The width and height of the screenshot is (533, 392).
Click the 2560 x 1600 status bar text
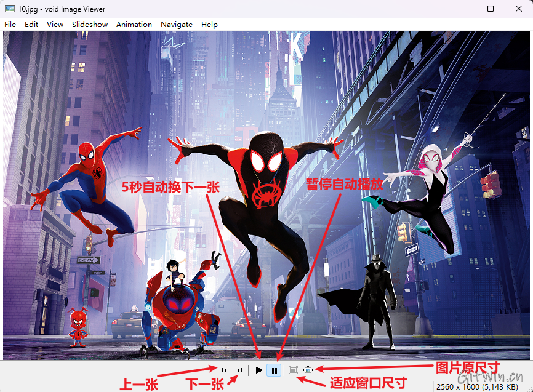point(458,386)
